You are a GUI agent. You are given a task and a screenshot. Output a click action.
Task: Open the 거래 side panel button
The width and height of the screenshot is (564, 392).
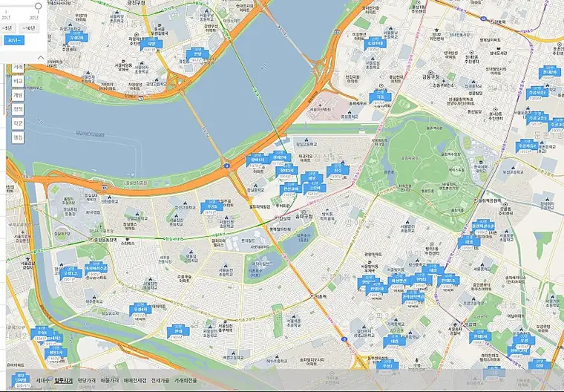click(18, 68)
